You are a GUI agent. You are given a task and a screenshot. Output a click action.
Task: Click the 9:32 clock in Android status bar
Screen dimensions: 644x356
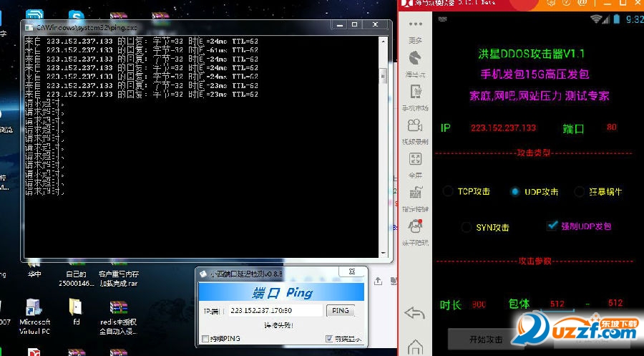tap(635, 19)
